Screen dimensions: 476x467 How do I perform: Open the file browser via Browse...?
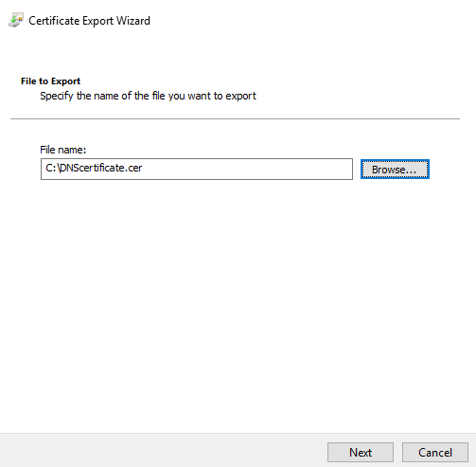click(x=395, y=170)
